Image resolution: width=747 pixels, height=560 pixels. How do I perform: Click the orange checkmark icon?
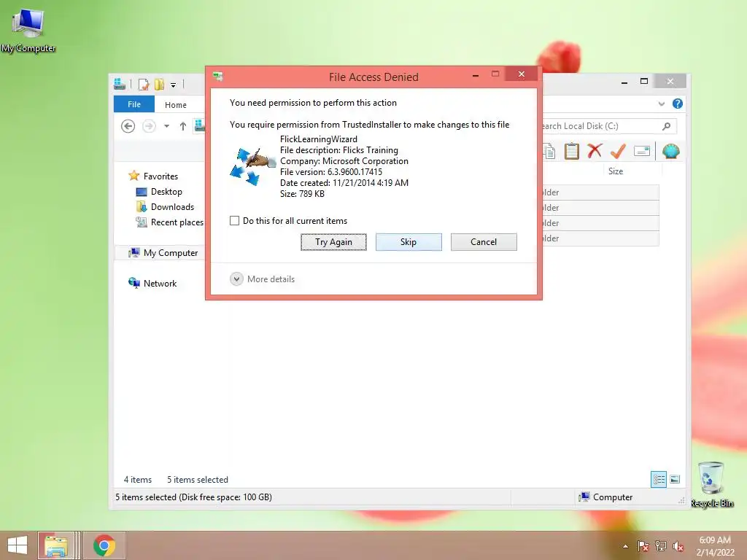coord(618,152)
